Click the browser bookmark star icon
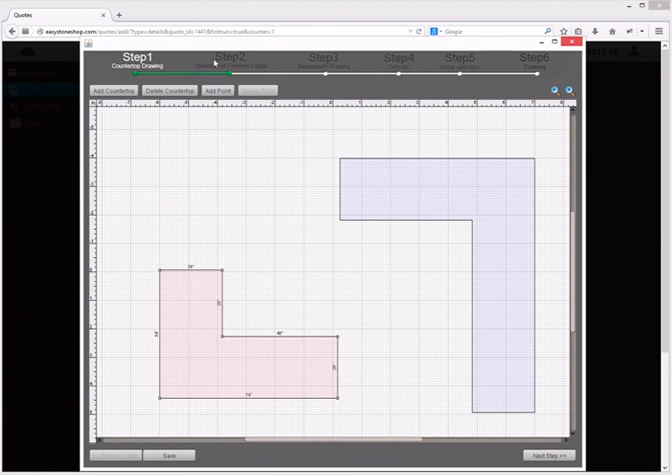 click(x=564, y=31)
